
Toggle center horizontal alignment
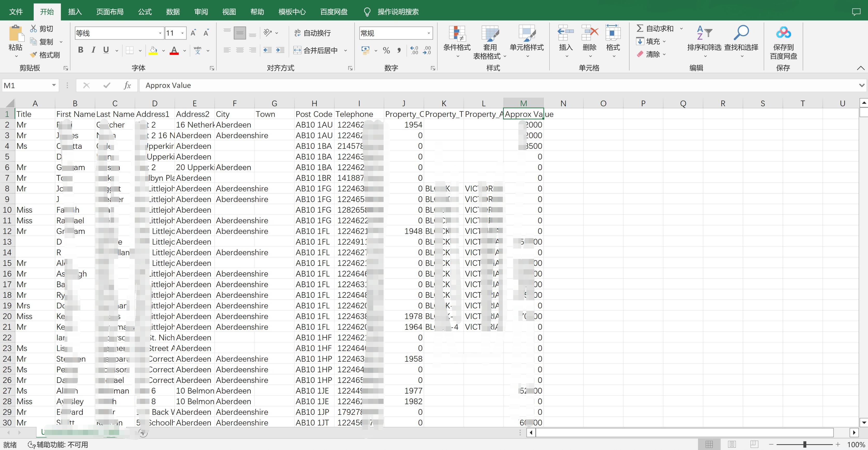(240, 50)
